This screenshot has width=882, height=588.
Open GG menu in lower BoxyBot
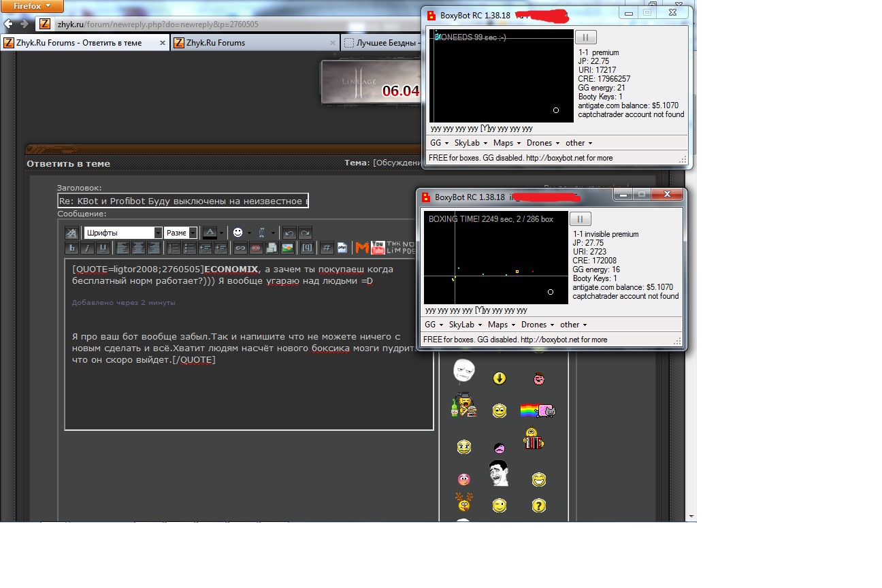tap(434, 325)
